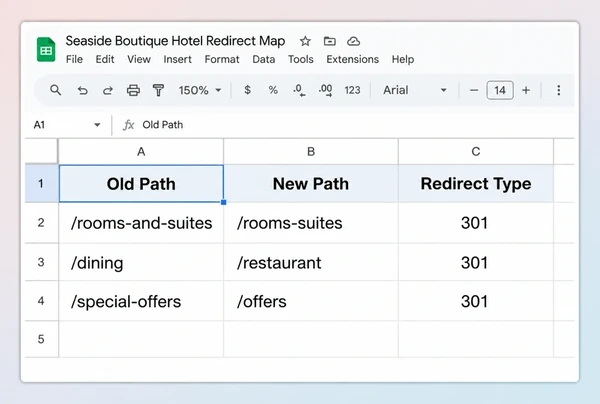Activate the paint format tool
This screenshot has width=600, height=404.
(x=158, y=90)
